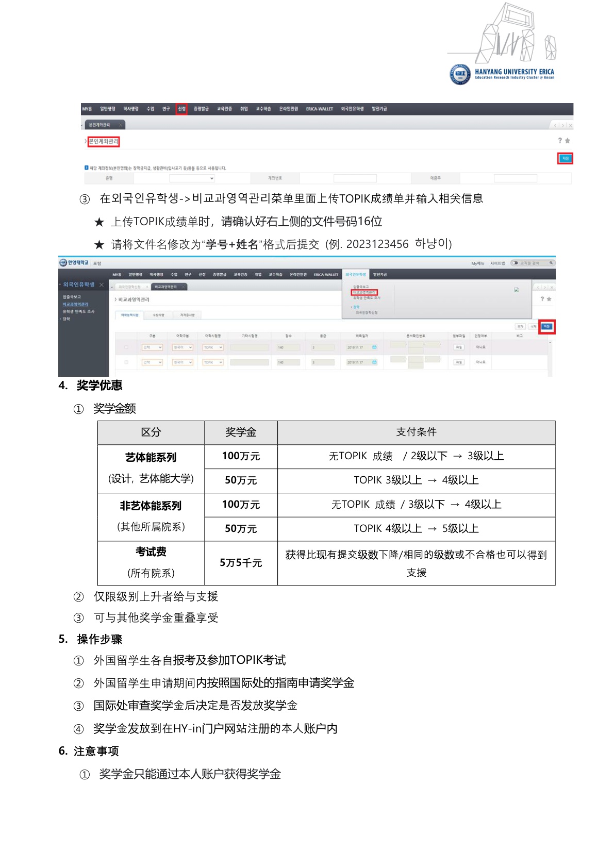Open the bank (은행) dropdown
This screenshot has width=614, height=868.
click(192, 178)
